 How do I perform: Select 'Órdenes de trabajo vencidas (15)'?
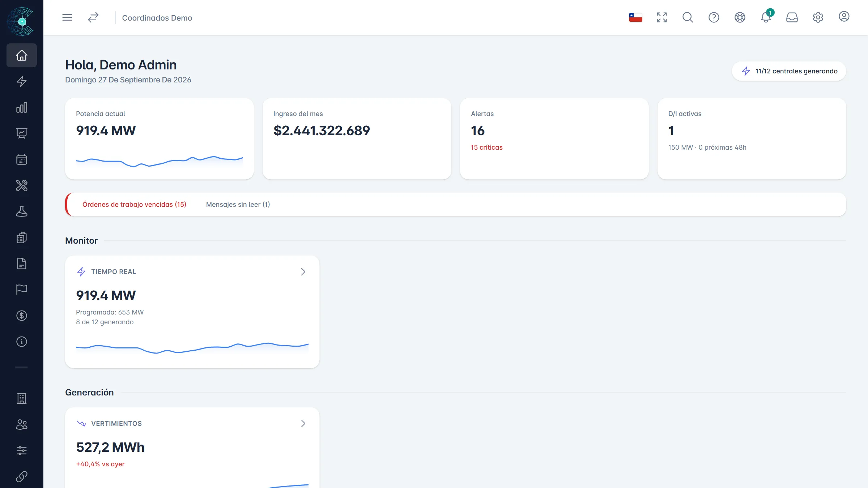tap(134, 205)
